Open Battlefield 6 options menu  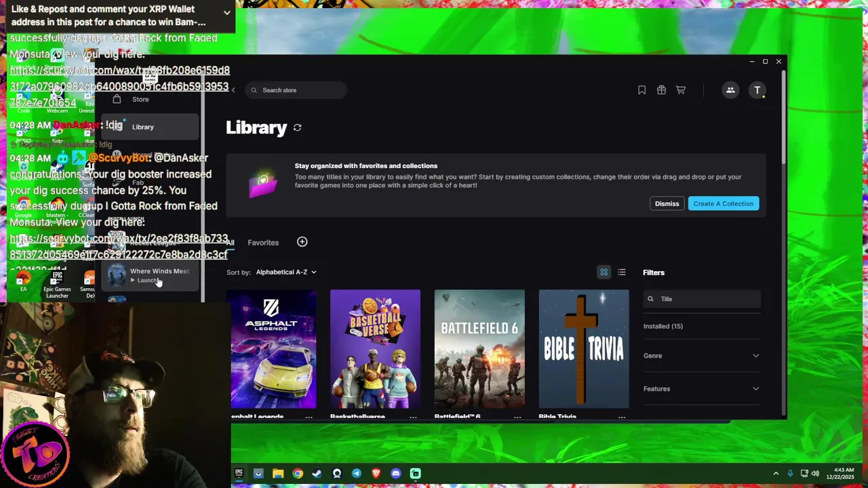coord(517,417)
